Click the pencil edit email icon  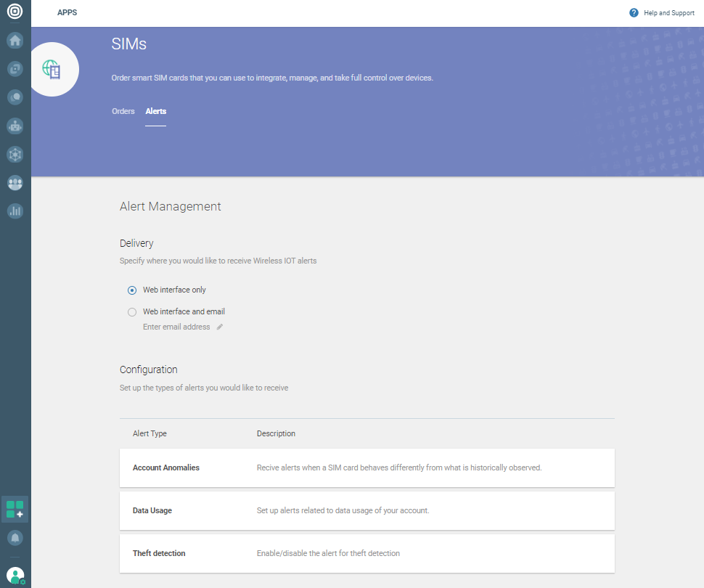(x=220, y=327)
